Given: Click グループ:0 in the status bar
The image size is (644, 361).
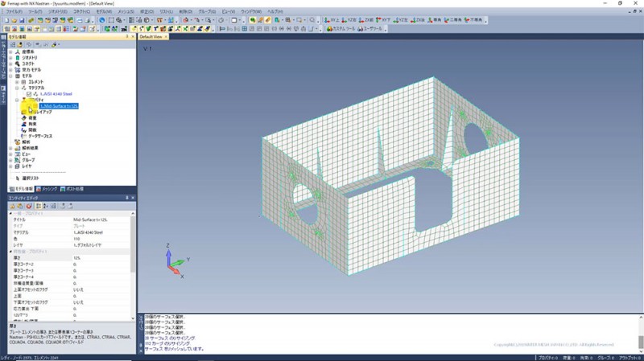Looking at the screenshot, I should click(x=606, y=358).
